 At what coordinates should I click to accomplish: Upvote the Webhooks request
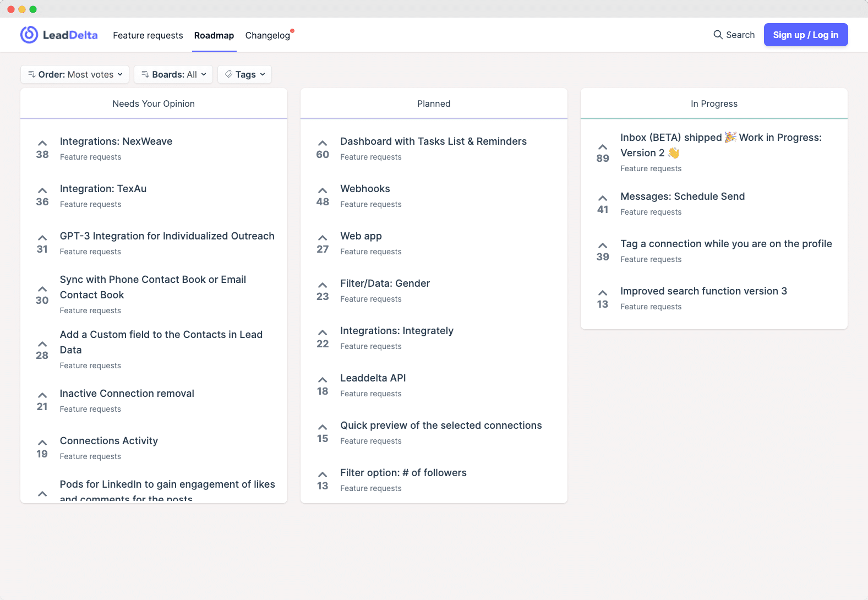coord(323,191)
